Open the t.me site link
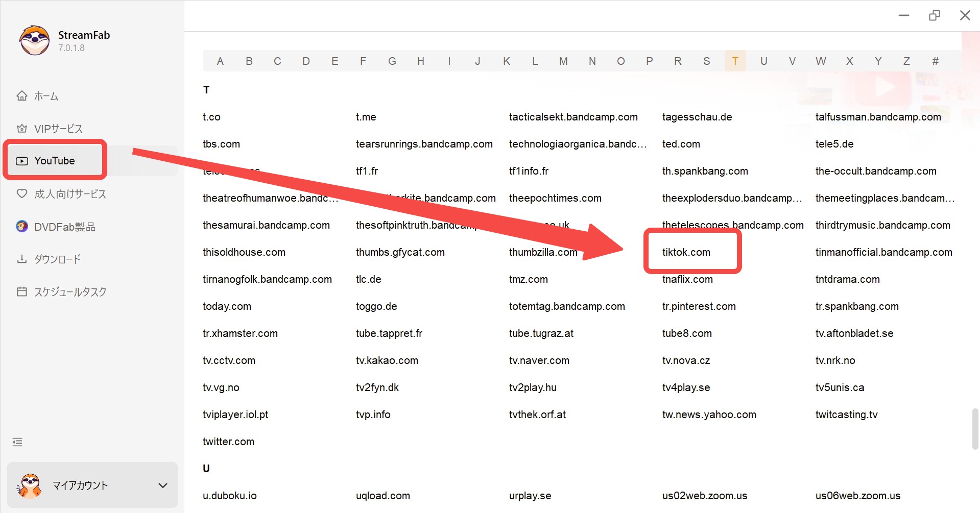Viewport: 980px width, 513px height. tap(366, 117)
